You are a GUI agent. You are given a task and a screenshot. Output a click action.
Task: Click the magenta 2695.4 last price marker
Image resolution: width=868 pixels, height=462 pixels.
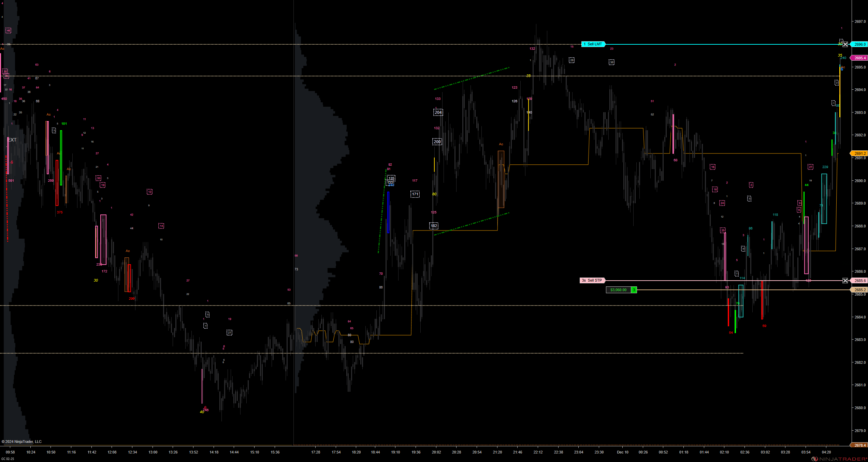(x=859, y=58)
